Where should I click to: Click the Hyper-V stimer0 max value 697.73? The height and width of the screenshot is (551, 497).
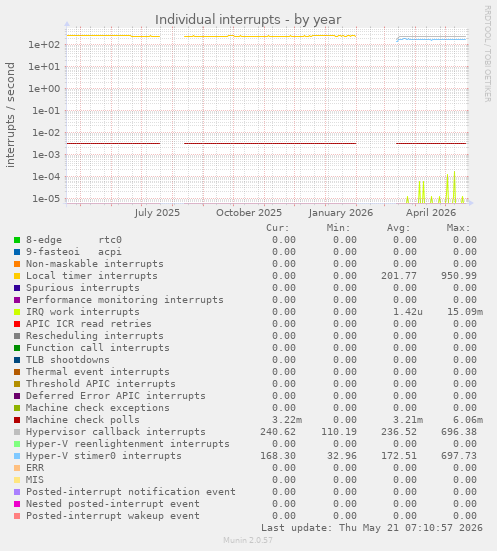click(x=459, y=456)
